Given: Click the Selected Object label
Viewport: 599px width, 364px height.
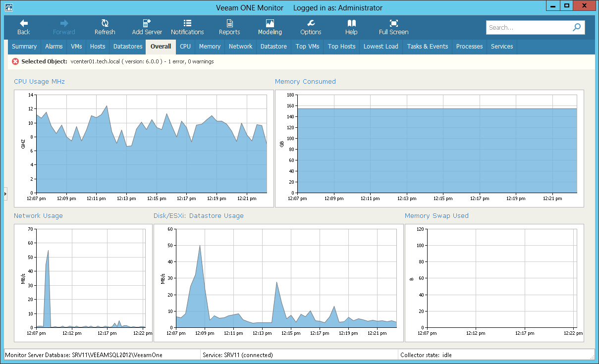Looking at the screenshot, I should (44, 61).
